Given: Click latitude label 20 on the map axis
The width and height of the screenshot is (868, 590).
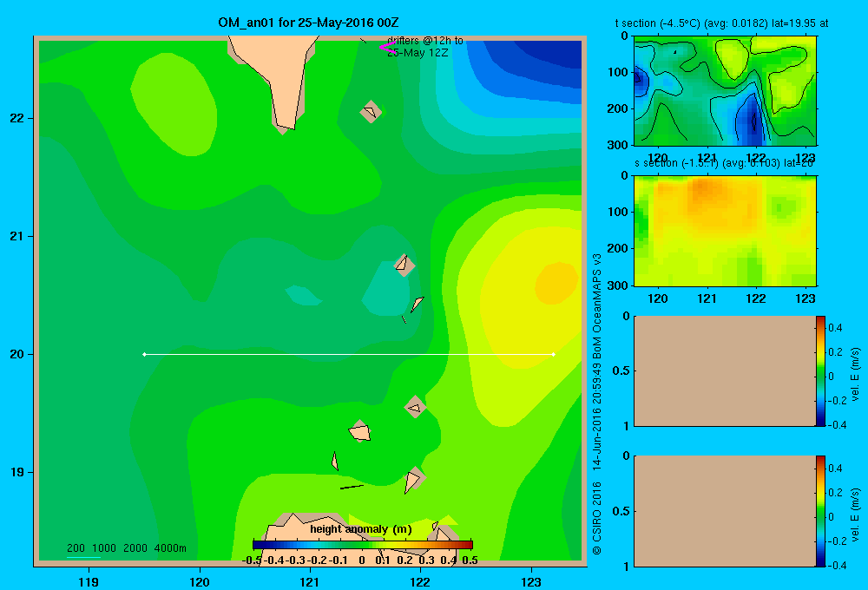Looking at the screenshot, I should (17, 354).
